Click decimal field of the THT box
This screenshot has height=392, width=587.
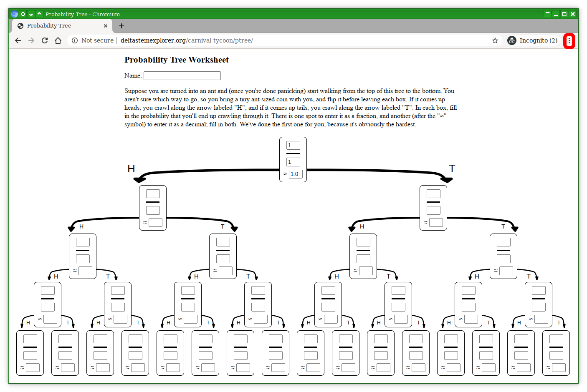click(x=401, y=319)
